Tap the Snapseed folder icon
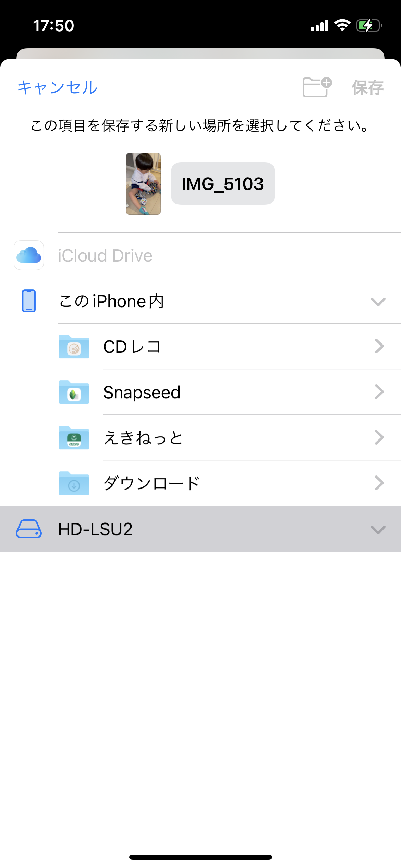This screenshot has width=401, height=868. tap(74, 392)
